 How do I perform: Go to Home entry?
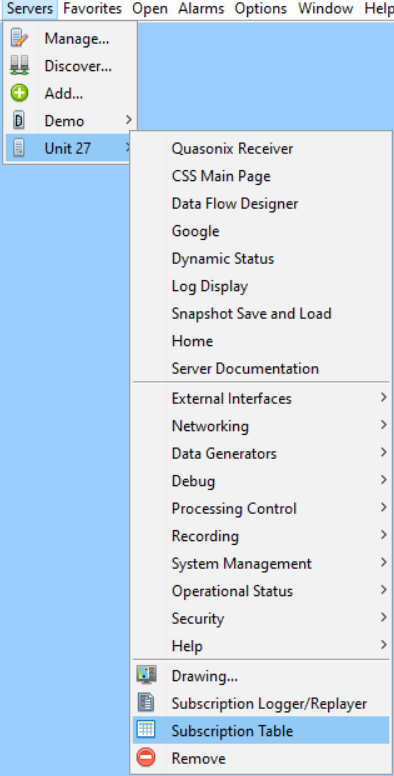click(x=261, y=341)
